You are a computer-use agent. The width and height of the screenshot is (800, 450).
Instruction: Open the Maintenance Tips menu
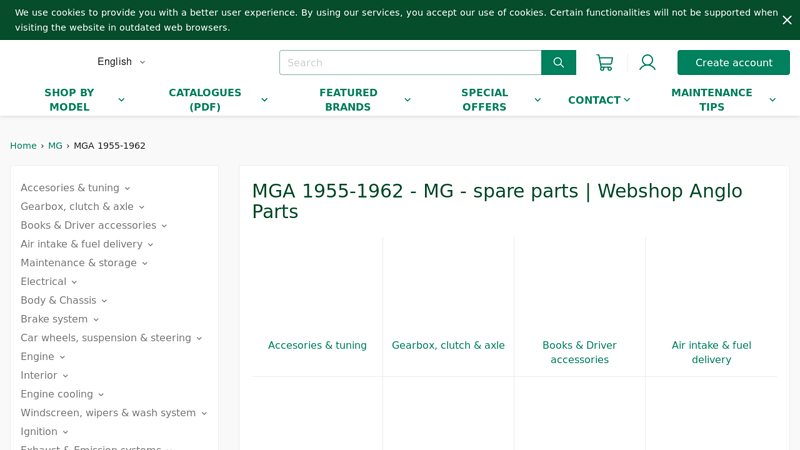click(x=711, y=99)
